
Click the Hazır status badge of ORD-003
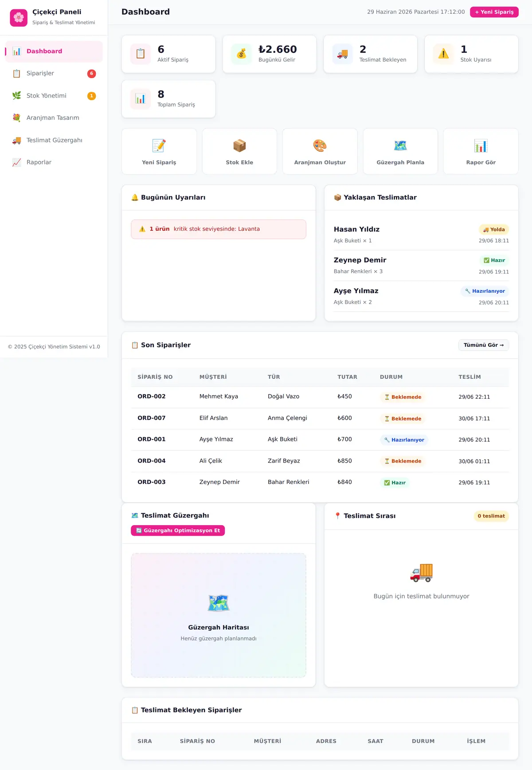395,483
